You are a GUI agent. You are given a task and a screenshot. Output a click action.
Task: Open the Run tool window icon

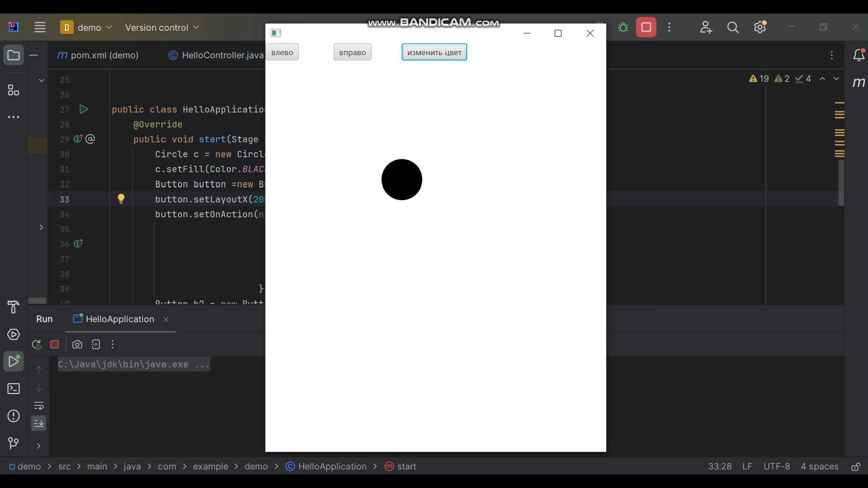click(14, 361)
